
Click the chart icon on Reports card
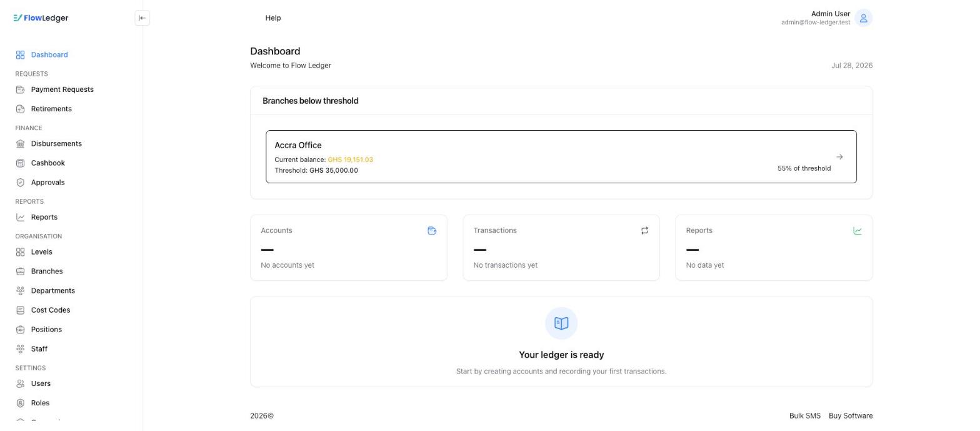click(857, 231)
